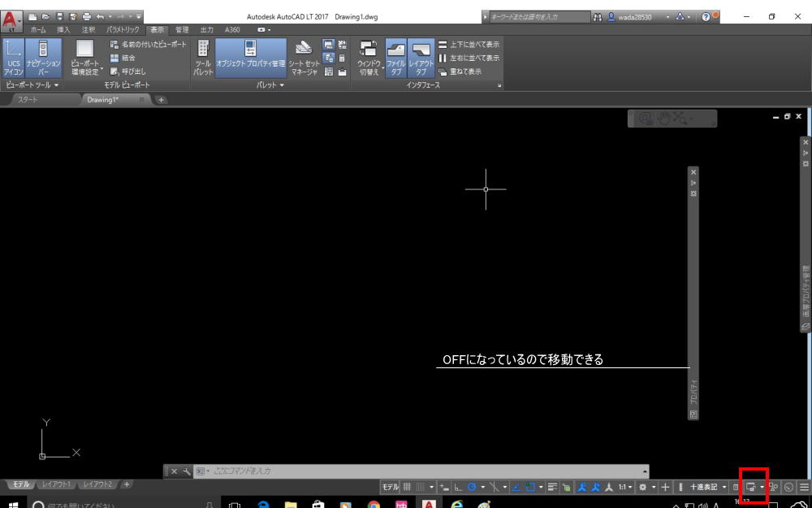Screen dimensions: 812x508
Task: Switch to the 挿入 ribbon tab
Action: tap(63, 30)
